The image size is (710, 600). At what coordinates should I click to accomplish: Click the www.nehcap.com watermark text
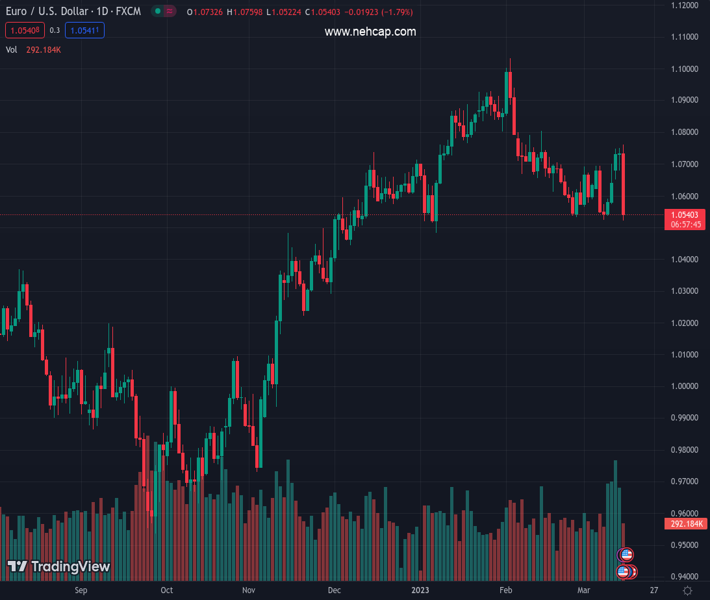coord(370,32)
